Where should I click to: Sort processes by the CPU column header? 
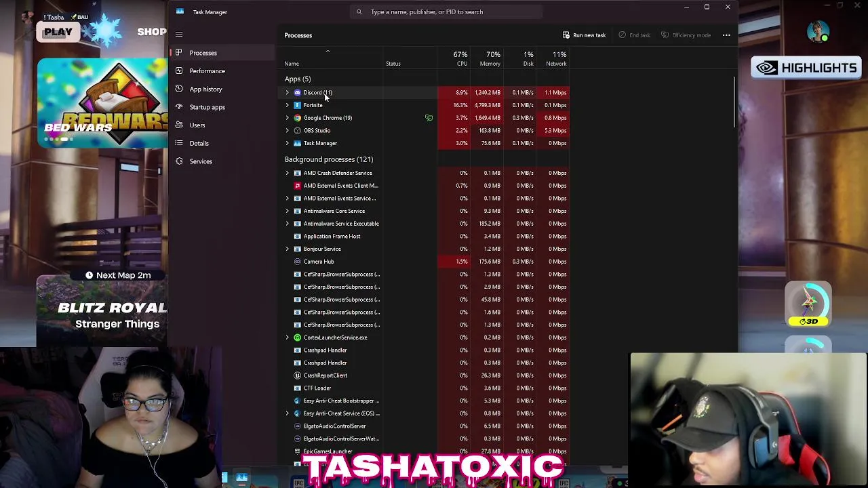453,59
